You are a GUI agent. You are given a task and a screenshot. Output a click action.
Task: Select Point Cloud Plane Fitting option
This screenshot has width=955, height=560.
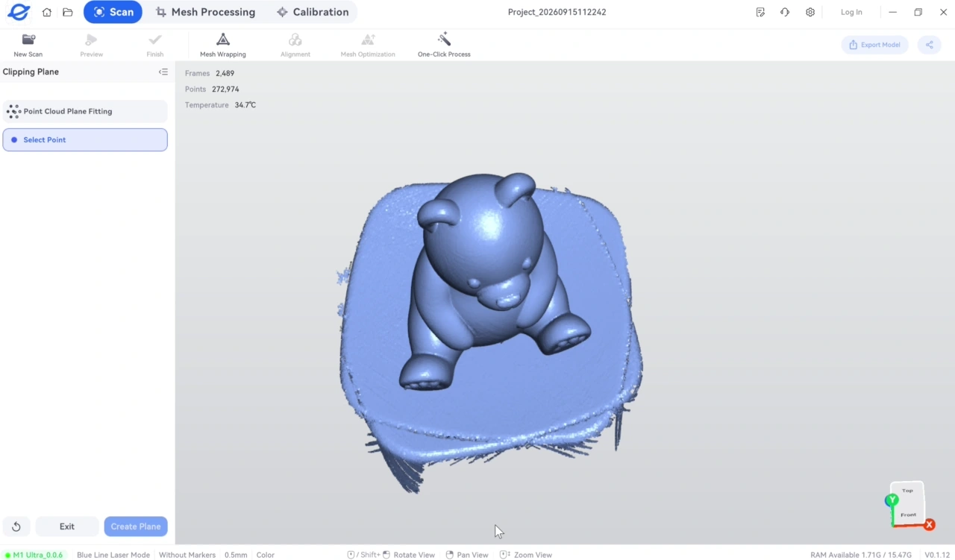(x=85, y=111)
